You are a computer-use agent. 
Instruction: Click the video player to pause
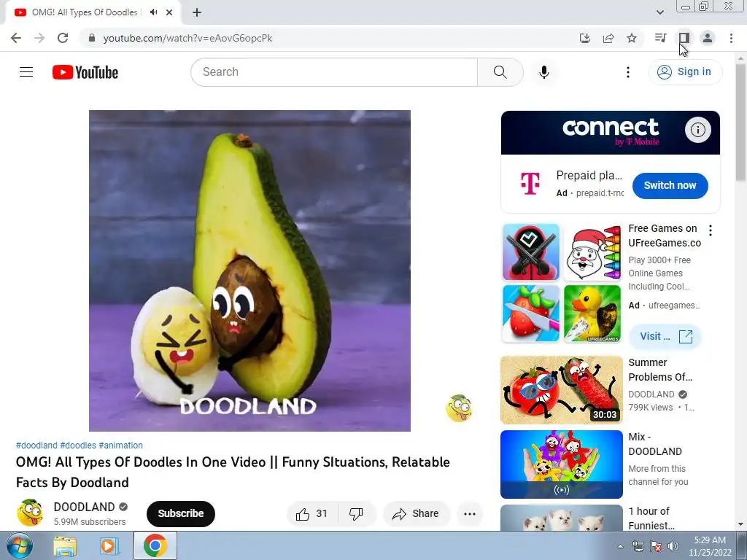coord(249,271)
